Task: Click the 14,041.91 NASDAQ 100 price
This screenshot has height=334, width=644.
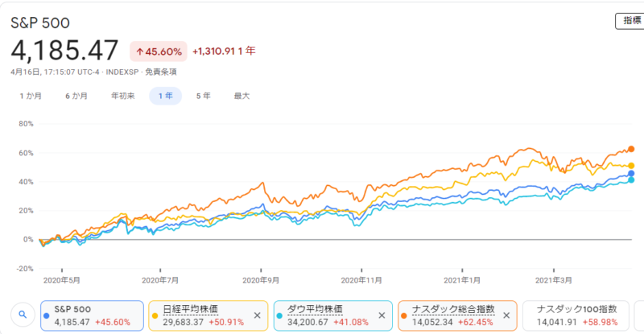Action: [x=557, y=323]
